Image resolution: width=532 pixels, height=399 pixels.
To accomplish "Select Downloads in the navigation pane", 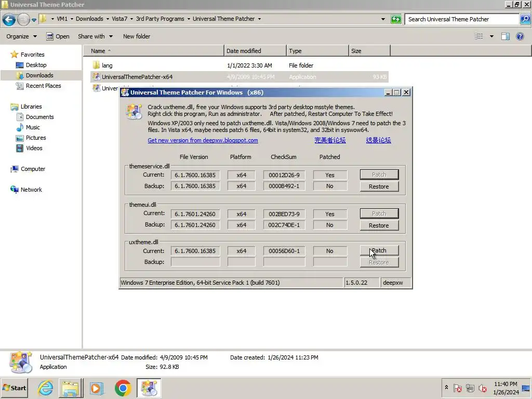I will tap(39, 75).
